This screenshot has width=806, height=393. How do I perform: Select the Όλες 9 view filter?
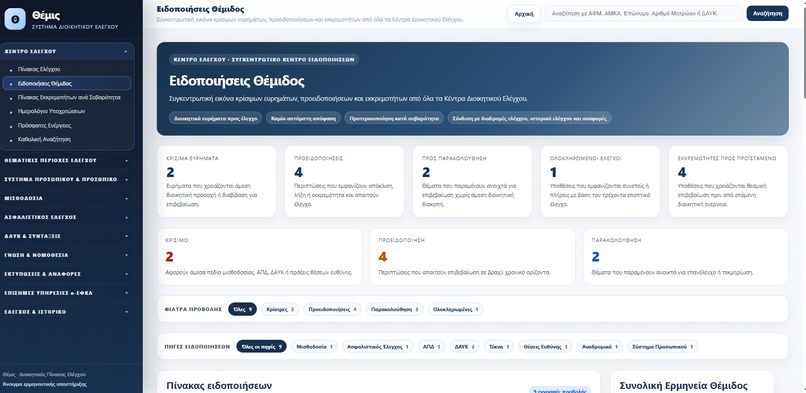(243, 309)
